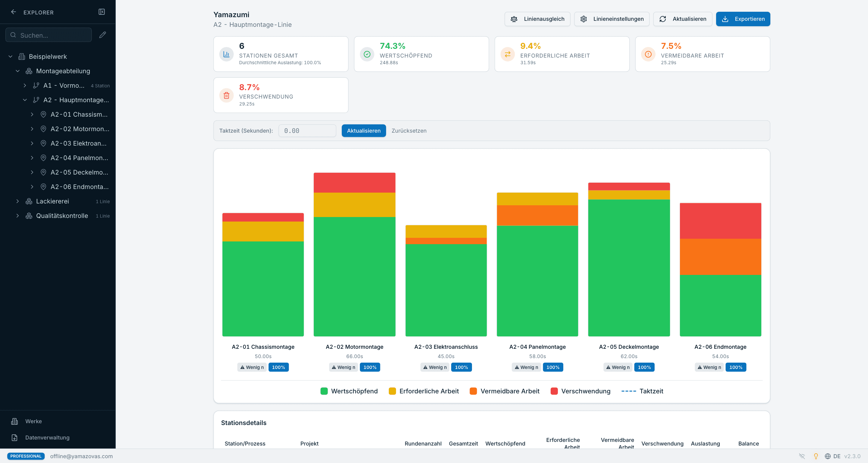Toggle the Verschwendung legend series

tap(580, 391)
